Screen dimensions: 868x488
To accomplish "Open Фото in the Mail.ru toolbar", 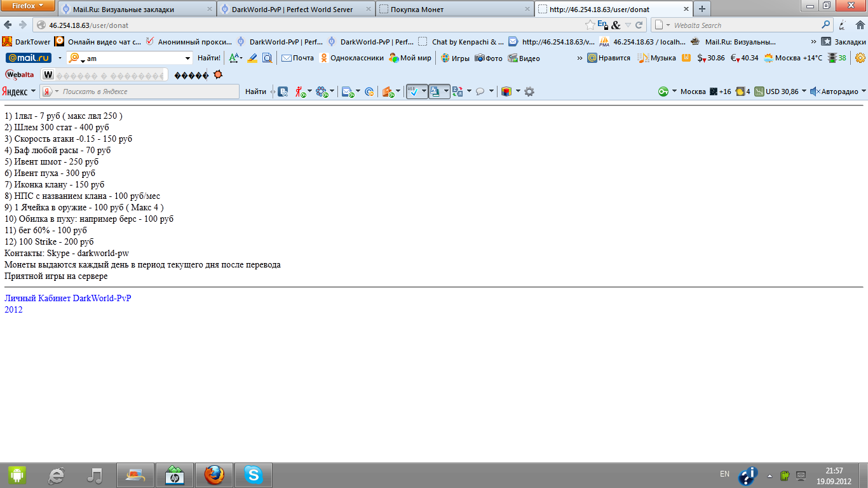I will (x=489, y=58).
